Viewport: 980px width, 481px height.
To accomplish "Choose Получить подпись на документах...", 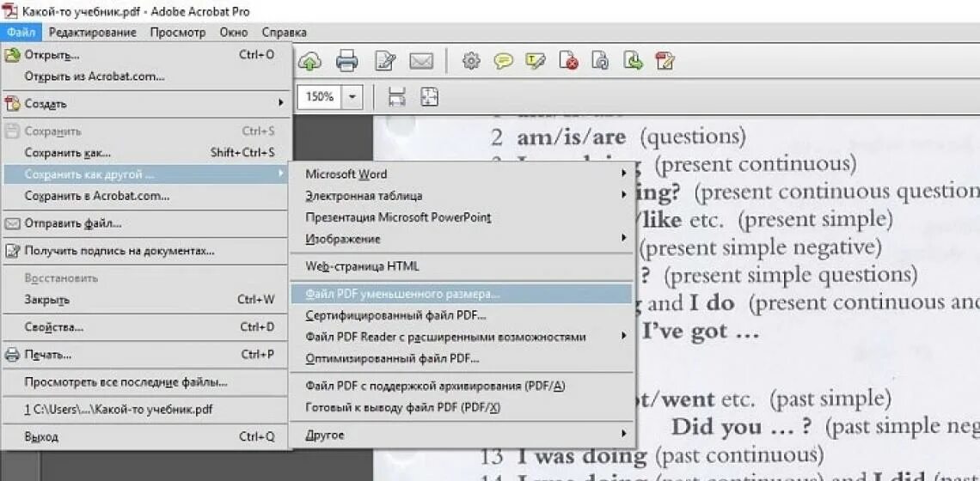I will click(146, 251).
